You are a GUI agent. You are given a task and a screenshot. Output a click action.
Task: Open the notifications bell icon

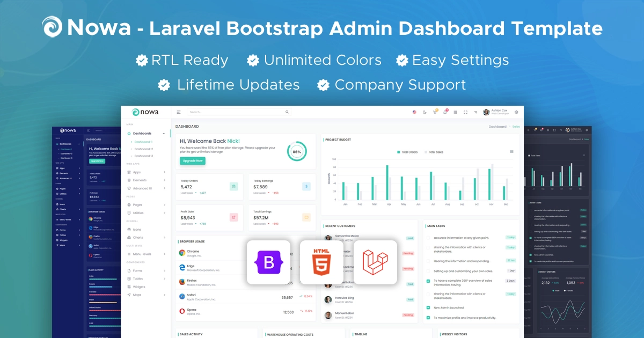pos(445,112)
